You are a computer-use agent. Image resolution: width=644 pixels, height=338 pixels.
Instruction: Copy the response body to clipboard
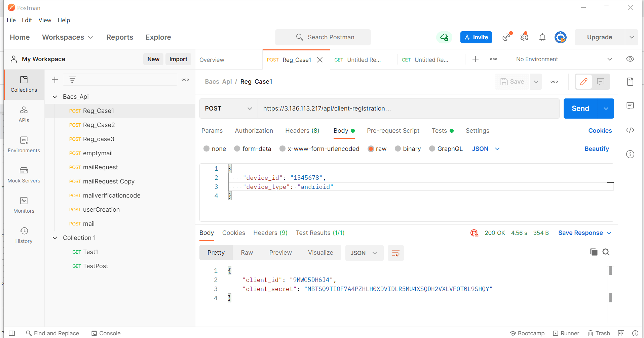(594, 252)
